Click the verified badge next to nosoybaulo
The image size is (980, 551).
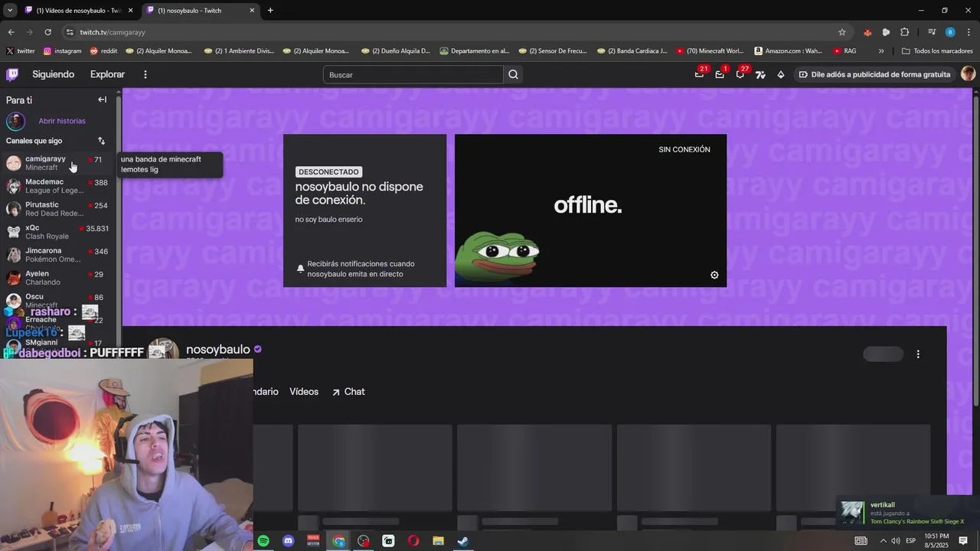(258, 349)
